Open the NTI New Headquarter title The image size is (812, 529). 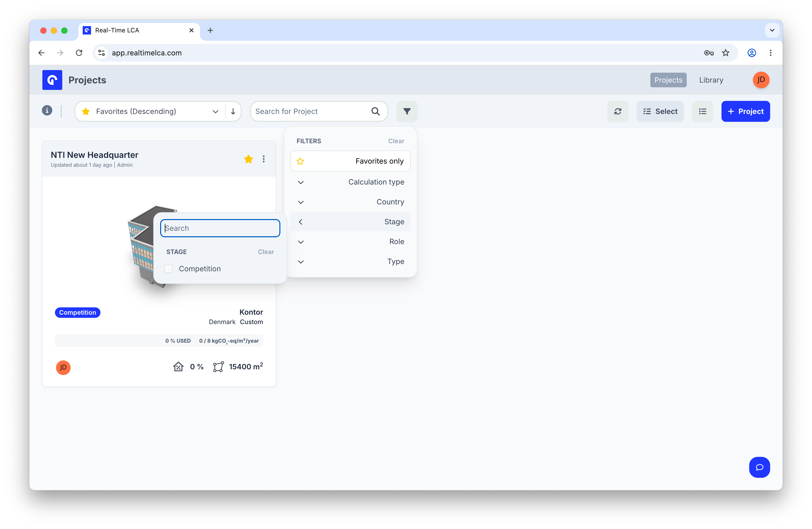(x=94, y=155)
